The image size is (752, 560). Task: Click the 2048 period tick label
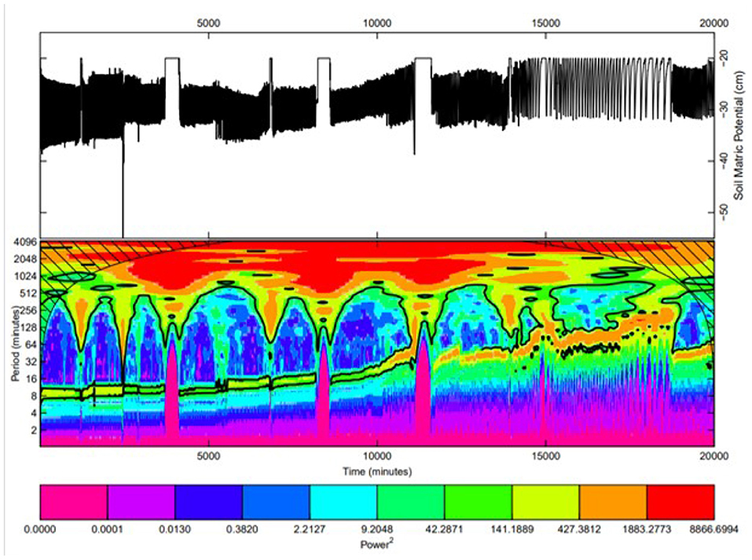tap(27, 260)
